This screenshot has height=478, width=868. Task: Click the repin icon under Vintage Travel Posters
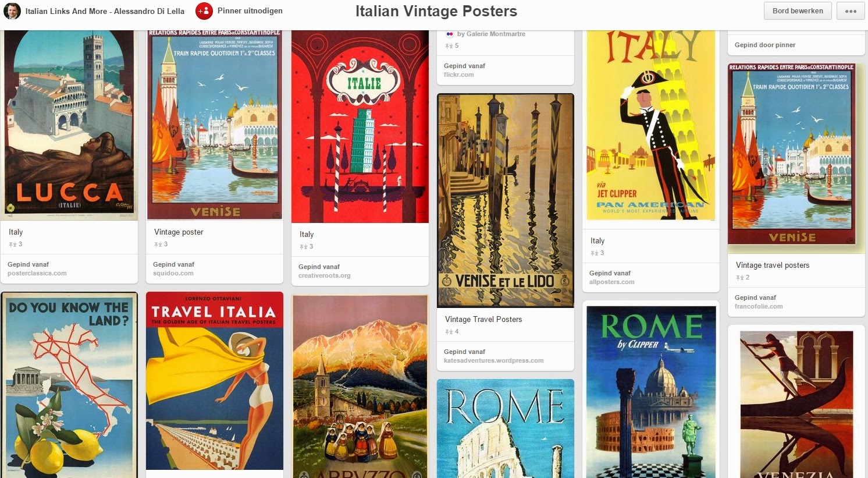coord(449,332)
